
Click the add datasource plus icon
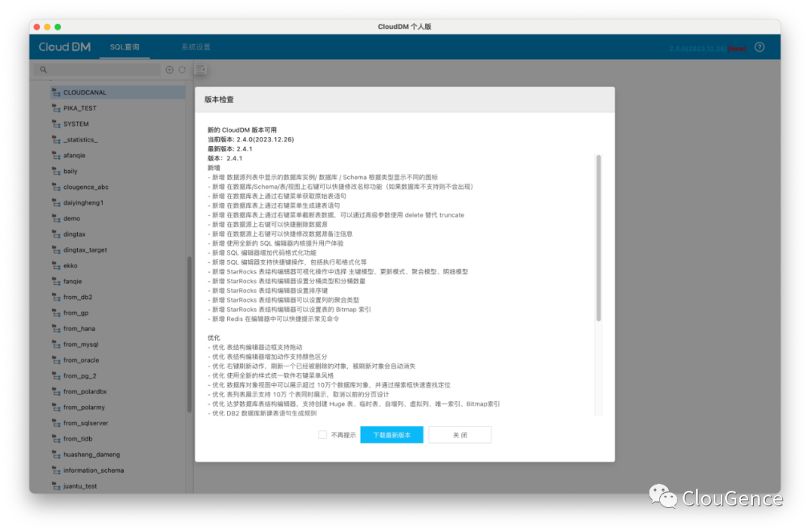(169, 70)
